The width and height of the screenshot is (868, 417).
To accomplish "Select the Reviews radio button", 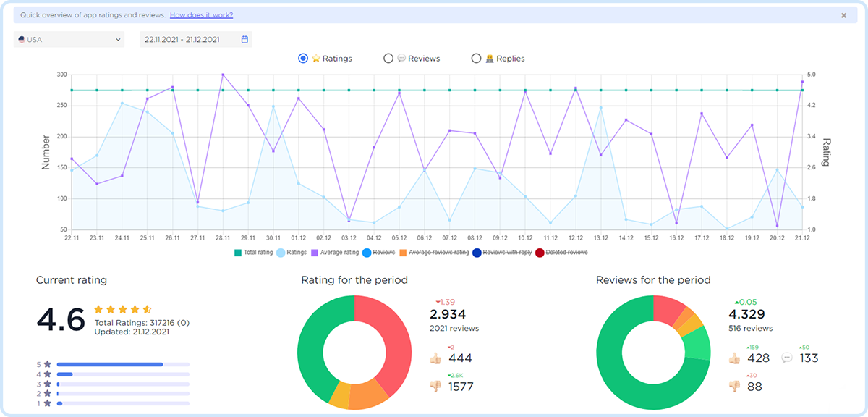I will (388, 59).
